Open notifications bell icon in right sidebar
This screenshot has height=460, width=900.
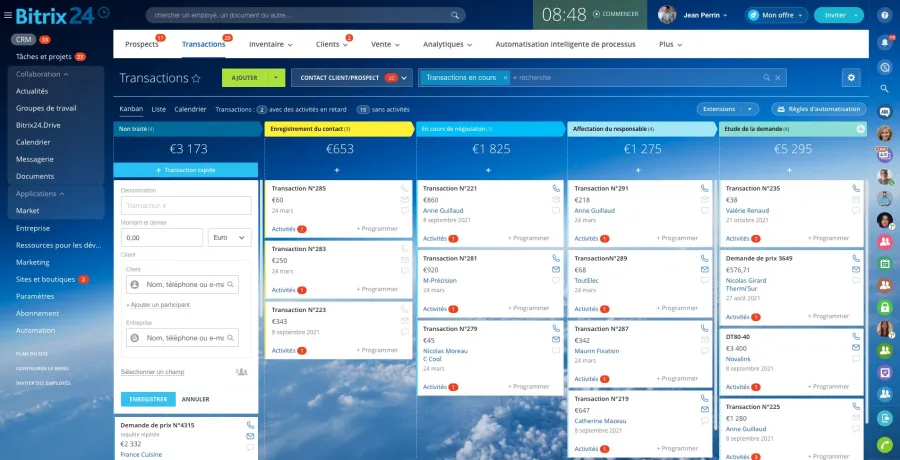click(884, 42)
